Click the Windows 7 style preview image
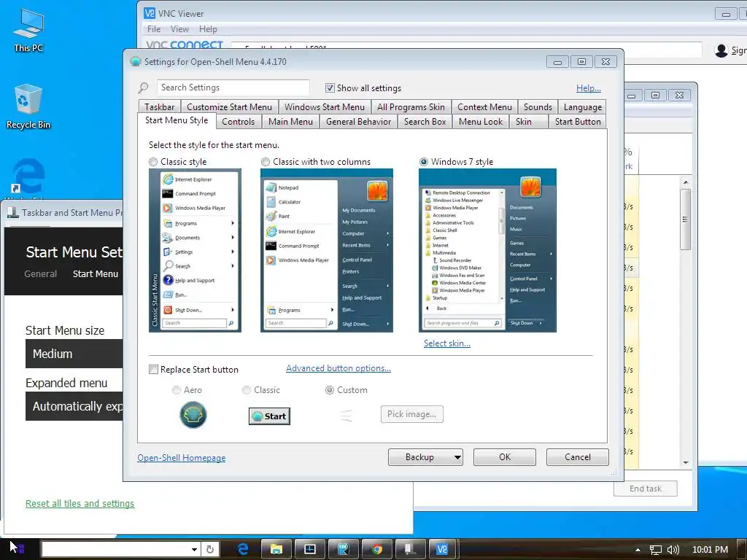 click(x=487, y=251)
